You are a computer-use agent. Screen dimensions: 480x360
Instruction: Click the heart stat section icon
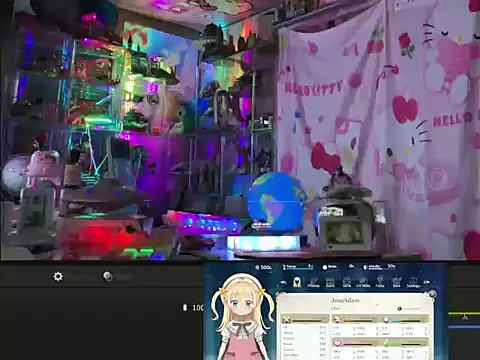338,343
